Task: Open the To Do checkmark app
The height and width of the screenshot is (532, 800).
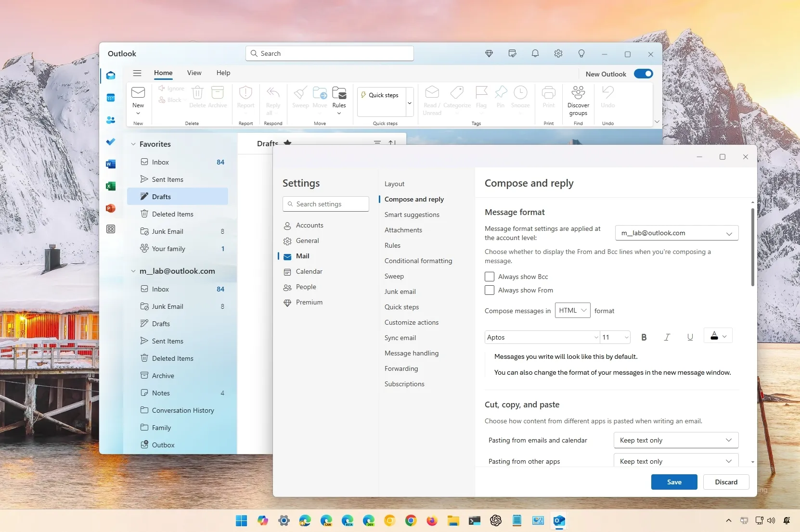Action: pos(111,141)
